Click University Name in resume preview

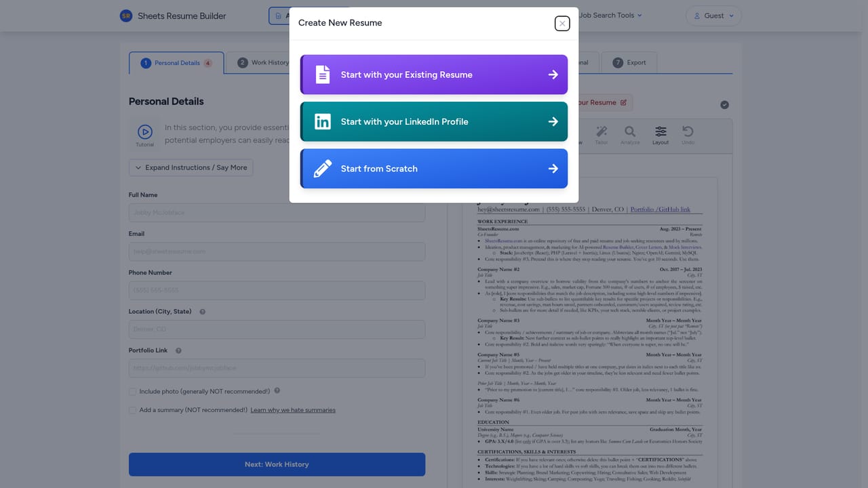496,429
